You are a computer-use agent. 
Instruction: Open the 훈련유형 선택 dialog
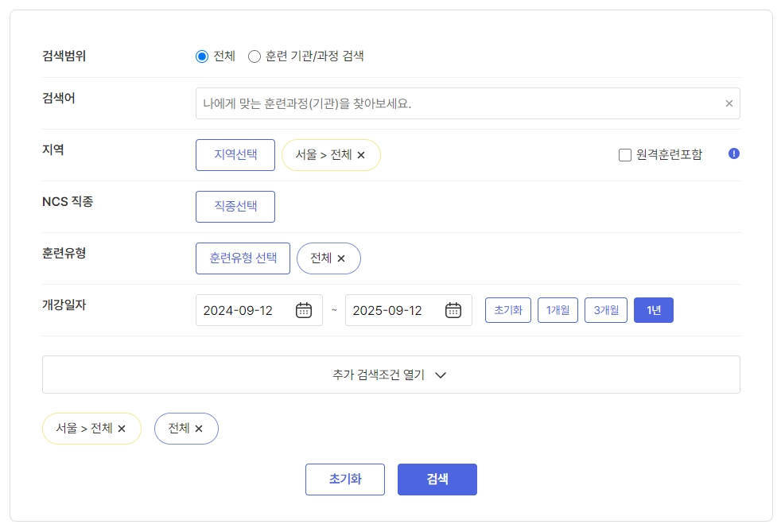point(243,258)
